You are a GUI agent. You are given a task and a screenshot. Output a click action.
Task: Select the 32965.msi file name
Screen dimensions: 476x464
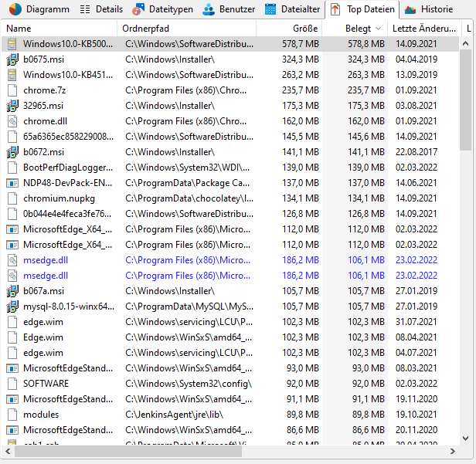(x=43, y=106)
